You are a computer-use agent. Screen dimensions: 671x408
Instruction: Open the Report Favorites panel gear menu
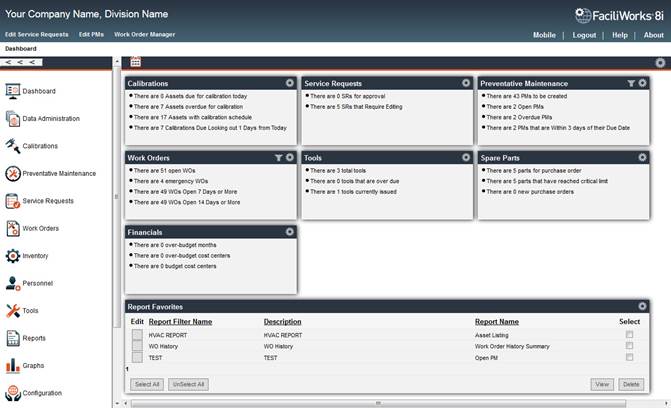pyautogui.click(x=643, y=306)
